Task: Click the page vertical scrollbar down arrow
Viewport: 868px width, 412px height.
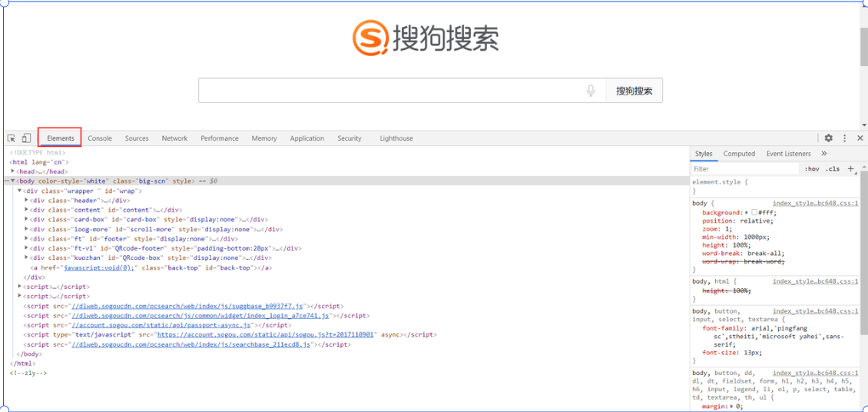Action: (x=863, y=126)
